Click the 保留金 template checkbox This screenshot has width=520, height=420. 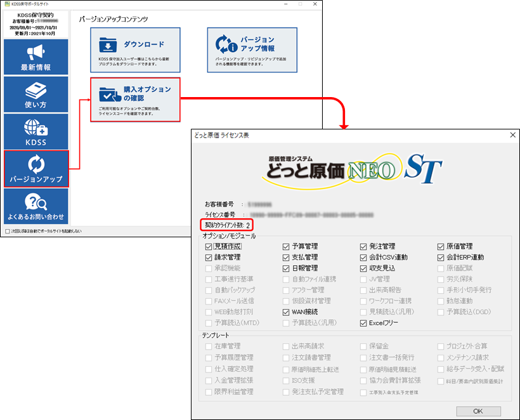(363, 346)
